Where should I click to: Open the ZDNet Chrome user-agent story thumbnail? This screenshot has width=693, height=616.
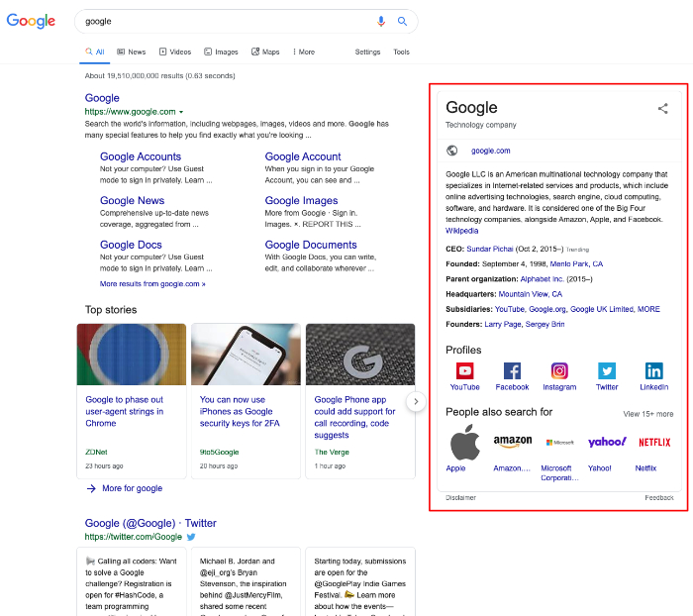[132, 355]
